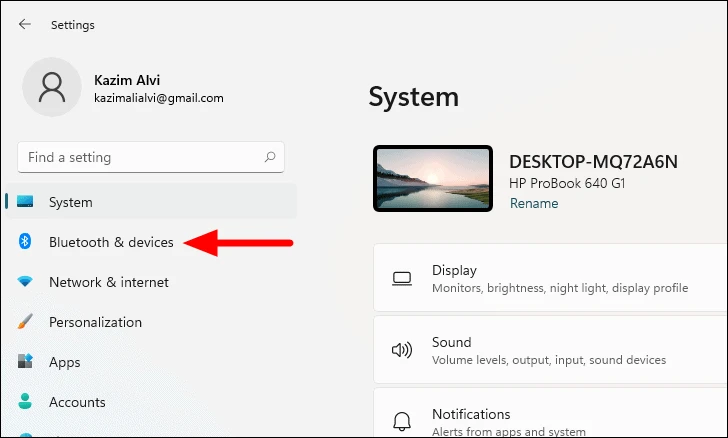Open Display settings card
The height and width of the screenshot is (438, 728).
(x=551, y=278)
